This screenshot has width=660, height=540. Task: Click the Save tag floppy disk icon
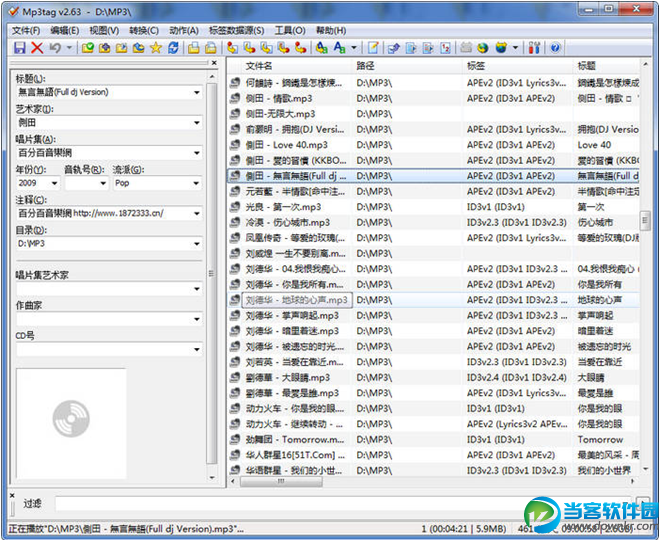19,48
